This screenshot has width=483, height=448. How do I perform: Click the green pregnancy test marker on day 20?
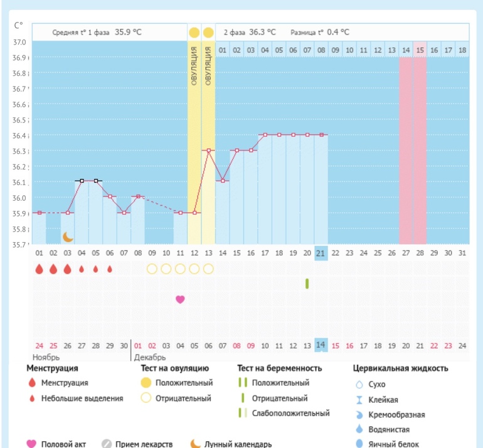click(307, 284)
